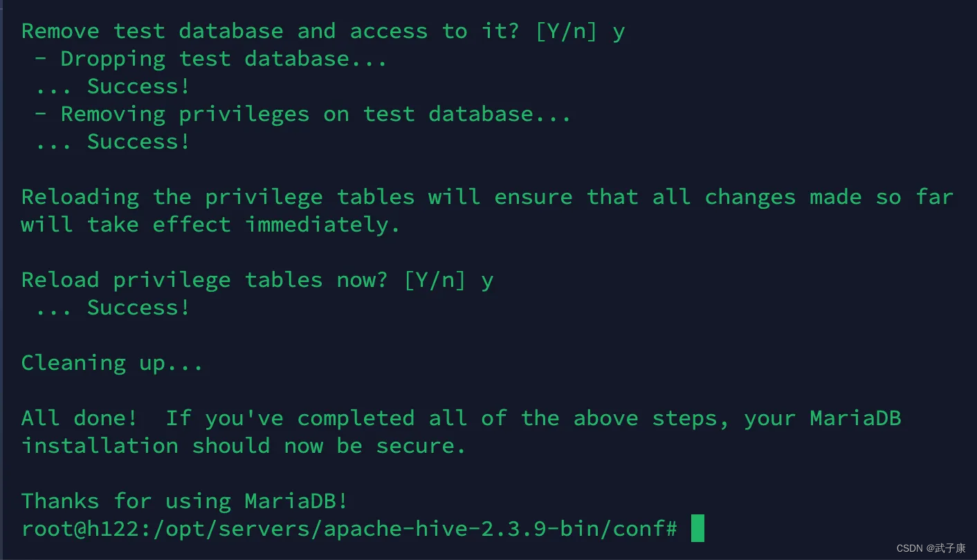
Task: Click the 'Remove test database' prompt line
Action: tap(323, 31)
